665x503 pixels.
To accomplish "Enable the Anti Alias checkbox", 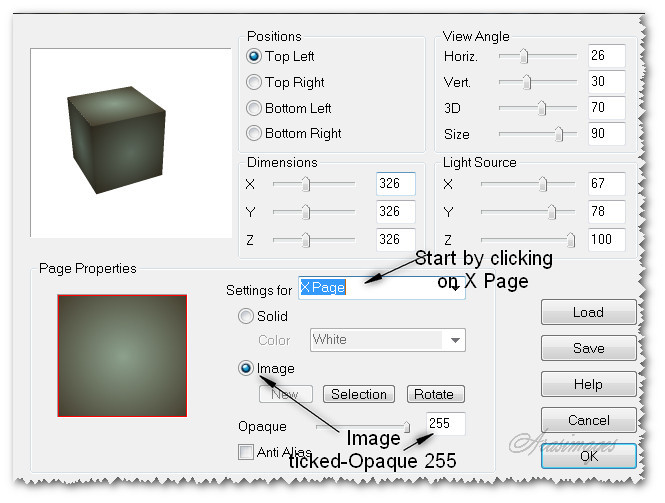I will pos(246,452).
